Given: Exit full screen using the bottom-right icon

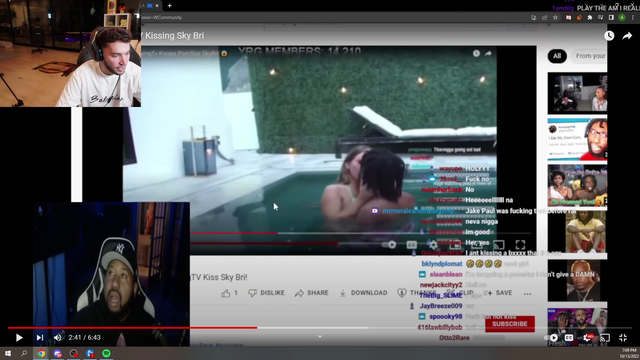Looking at the screenshot, I should coord(622,338).
